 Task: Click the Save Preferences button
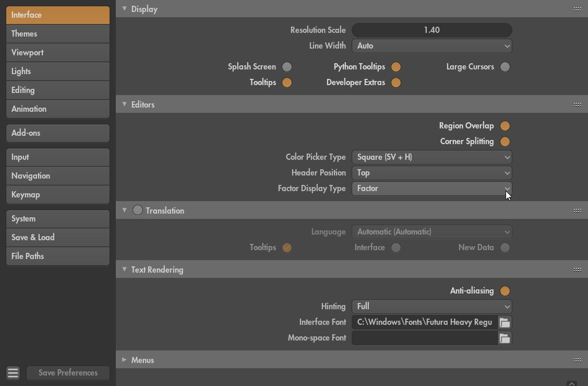68,373
